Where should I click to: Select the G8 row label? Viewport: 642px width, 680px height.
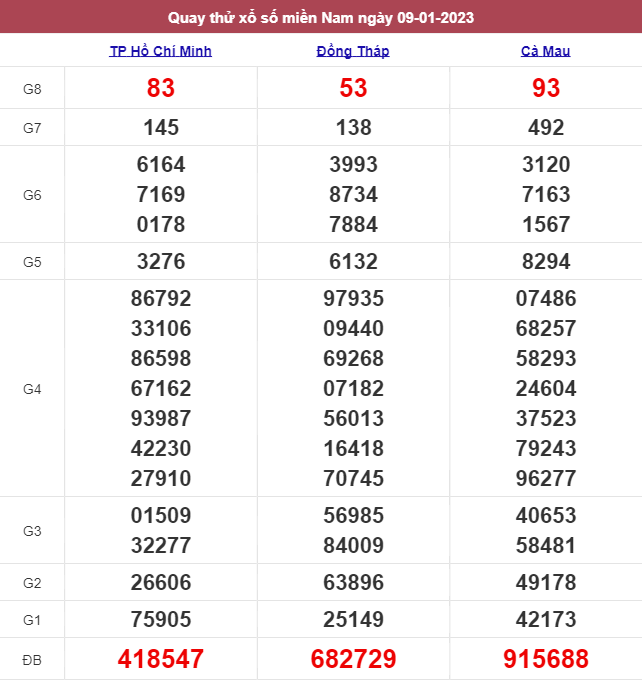coord(32,89)
